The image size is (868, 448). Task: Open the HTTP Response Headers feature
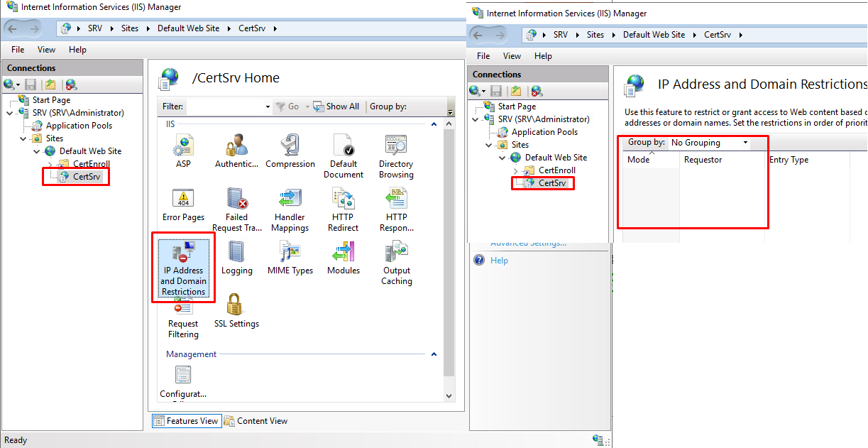tap(397, 210)
